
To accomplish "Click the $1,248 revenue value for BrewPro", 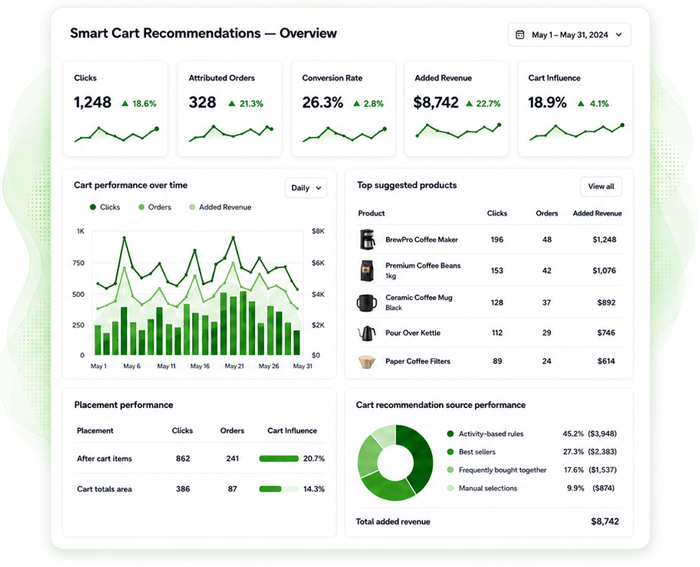I will click(604, 240).
